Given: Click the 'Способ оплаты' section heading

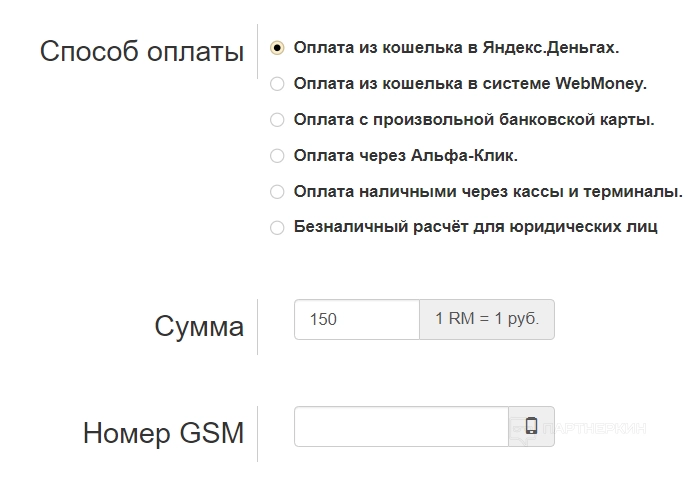Looking at the screenshot, I should [142, 52].
